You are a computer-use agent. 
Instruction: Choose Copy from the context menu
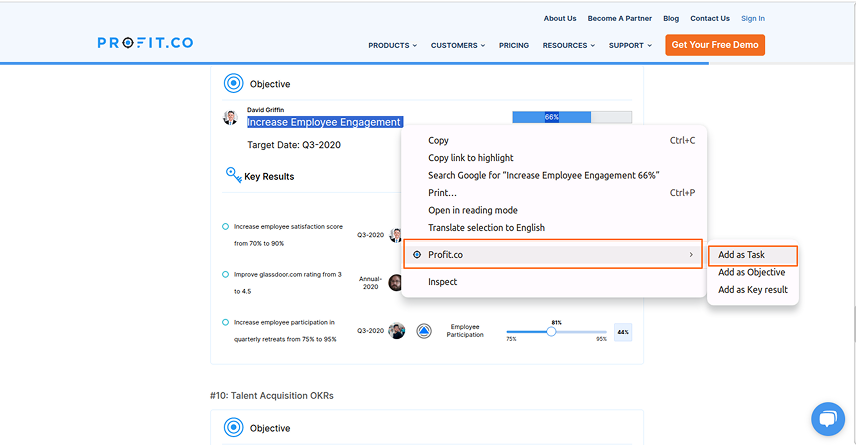coord(554,140)
